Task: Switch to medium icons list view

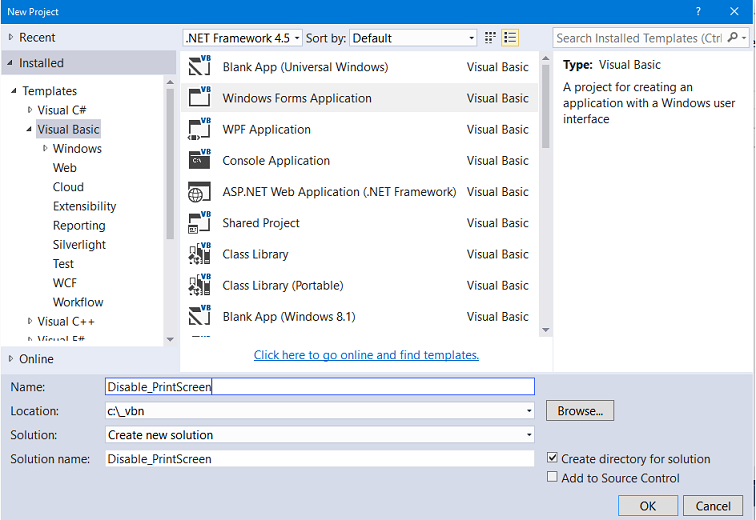Action: 510,38
